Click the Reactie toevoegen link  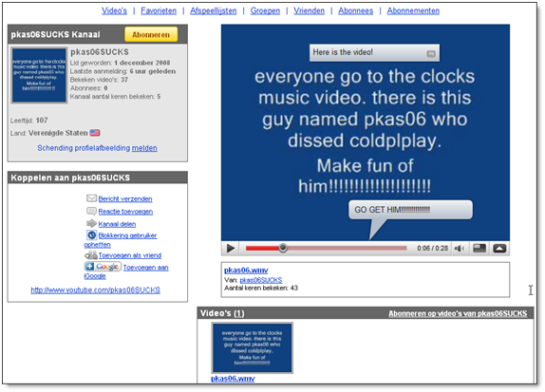point(125,212)
